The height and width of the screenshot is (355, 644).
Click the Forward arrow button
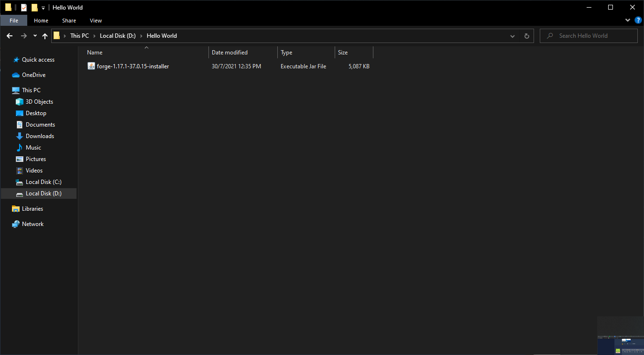[x=23, y=36]
